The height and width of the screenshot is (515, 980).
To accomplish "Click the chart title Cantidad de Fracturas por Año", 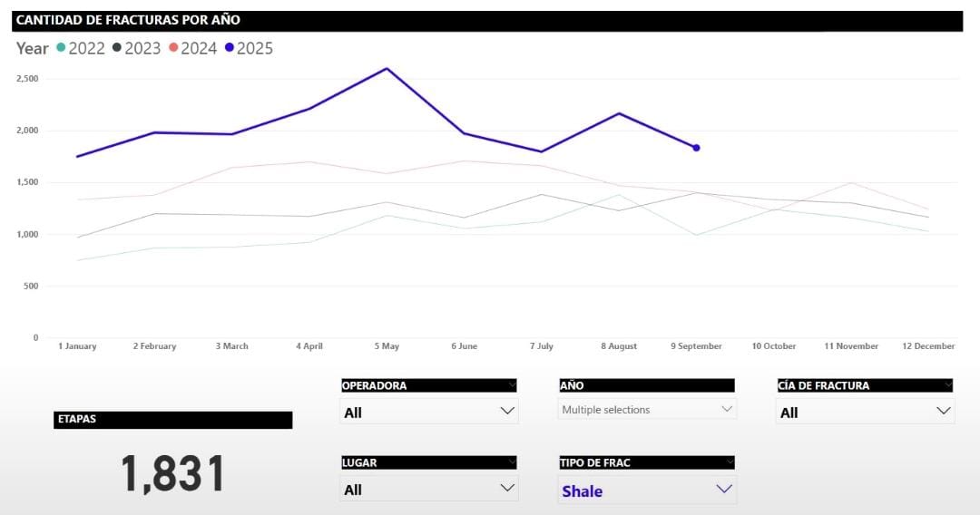I will (x=128, y=20).
